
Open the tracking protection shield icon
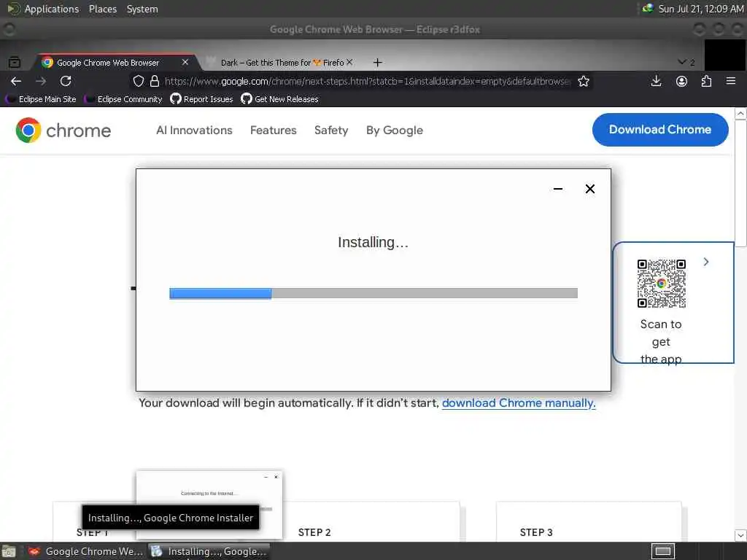pyautogui.click(x=138, y=82)
